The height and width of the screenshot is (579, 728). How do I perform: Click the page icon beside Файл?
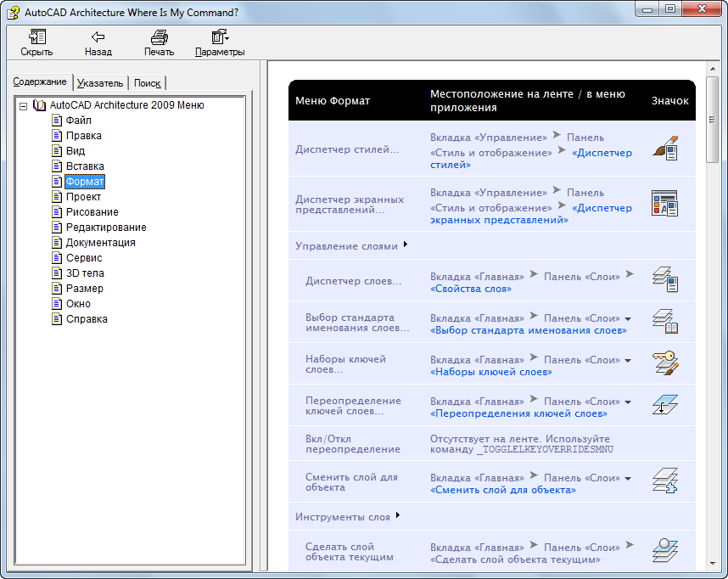pos(57,121)
